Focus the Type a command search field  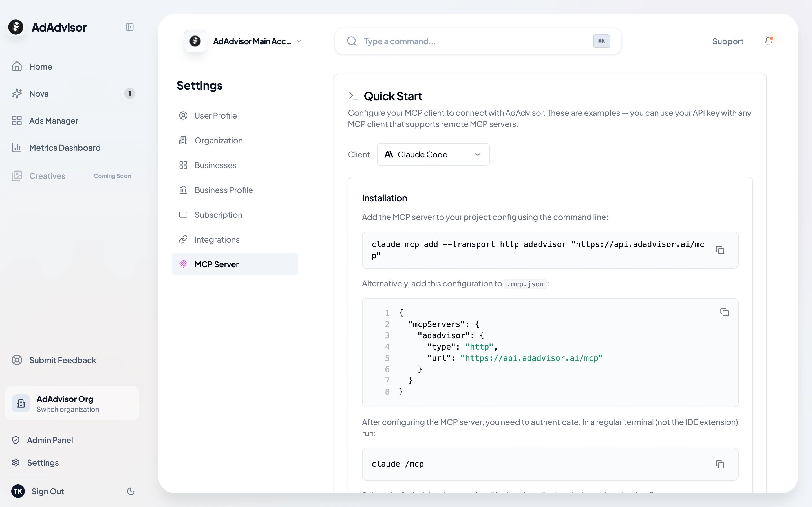click(x=470, y=41)
